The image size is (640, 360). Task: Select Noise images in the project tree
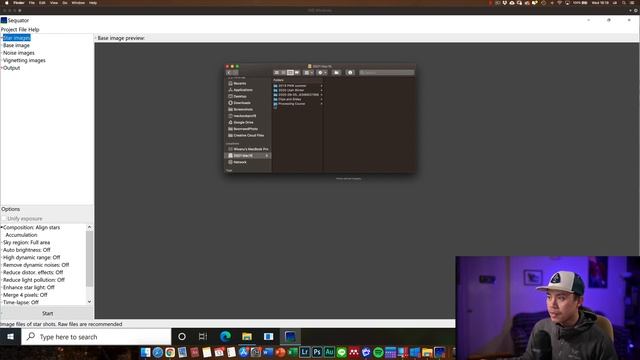[19, 53]
